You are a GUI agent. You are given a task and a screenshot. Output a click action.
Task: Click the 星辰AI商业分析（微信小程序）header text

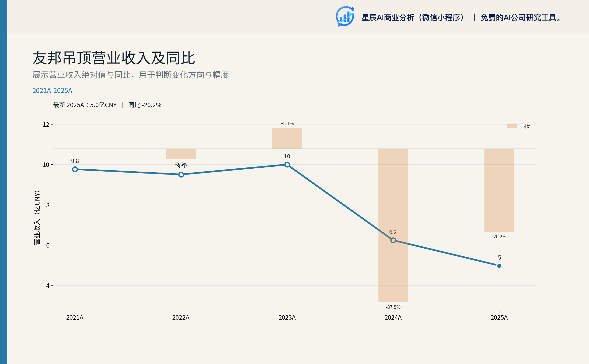413,17
